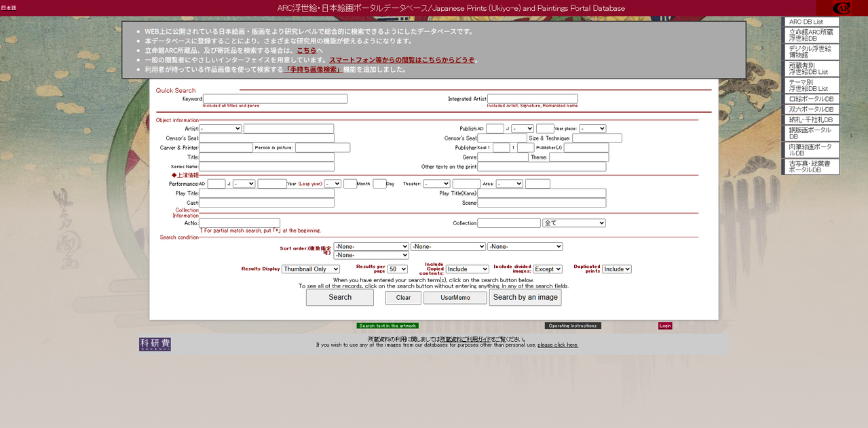Expand the Artist type dropdown
Image resolution: width=868 pixels, height=428 pixels.
point(221,128)
